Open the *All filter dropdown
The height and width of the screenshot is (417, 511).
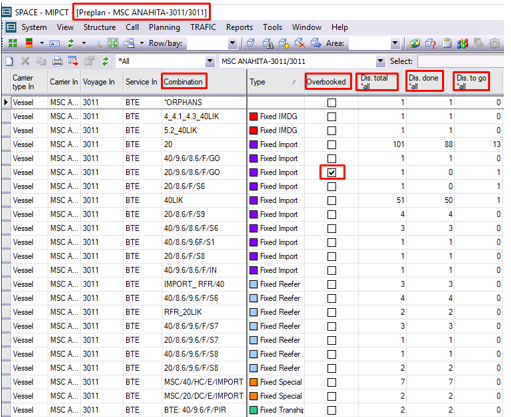pyautogui.click(x=210, y=61)
